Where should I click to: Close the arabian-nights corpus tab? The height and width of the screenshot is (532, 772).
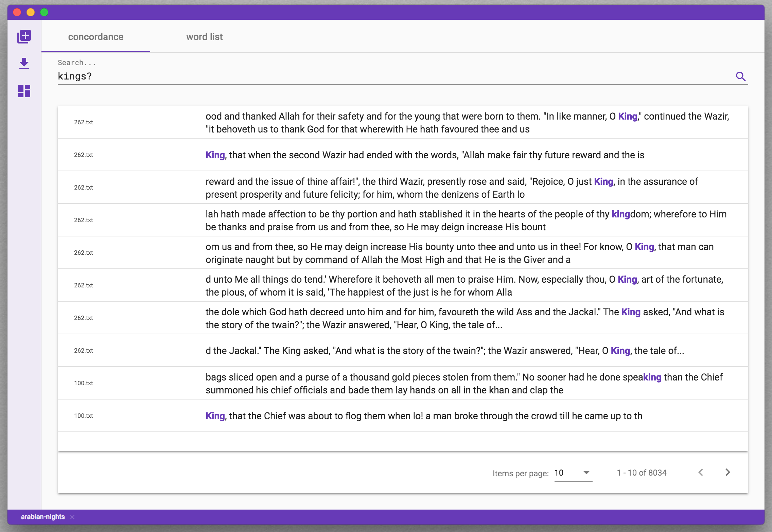click(x=72, y=517)
